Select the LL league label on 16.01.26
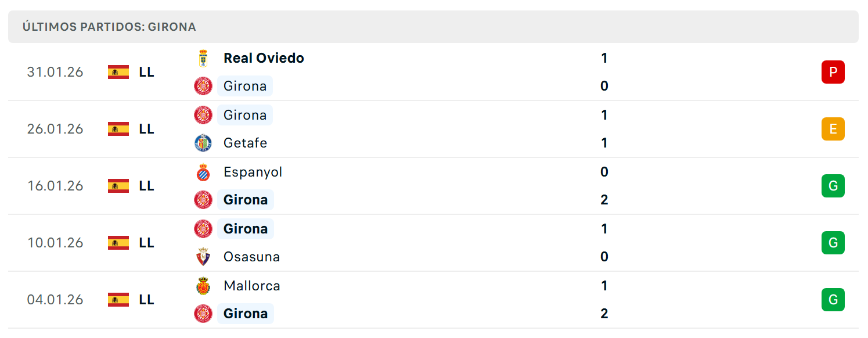The width and height of the screenshot is (868, 338). click(x=147, y=186)
